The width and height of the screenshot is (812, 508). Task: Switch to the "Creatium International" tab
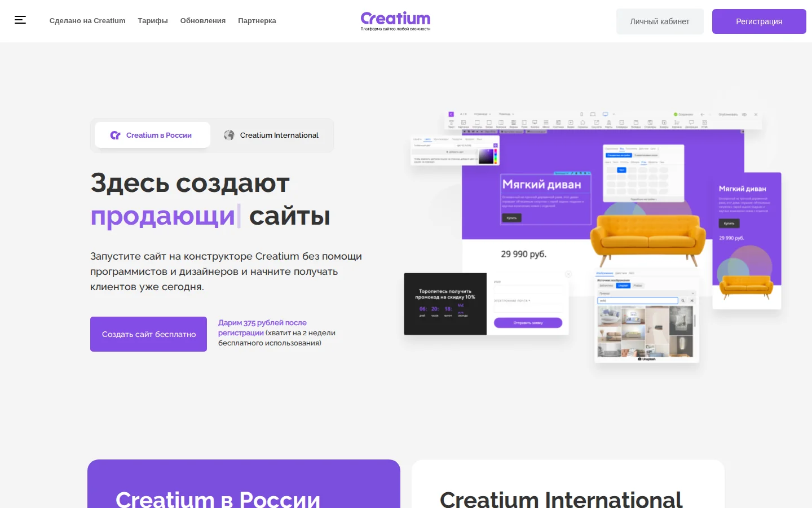click(272, 135)
